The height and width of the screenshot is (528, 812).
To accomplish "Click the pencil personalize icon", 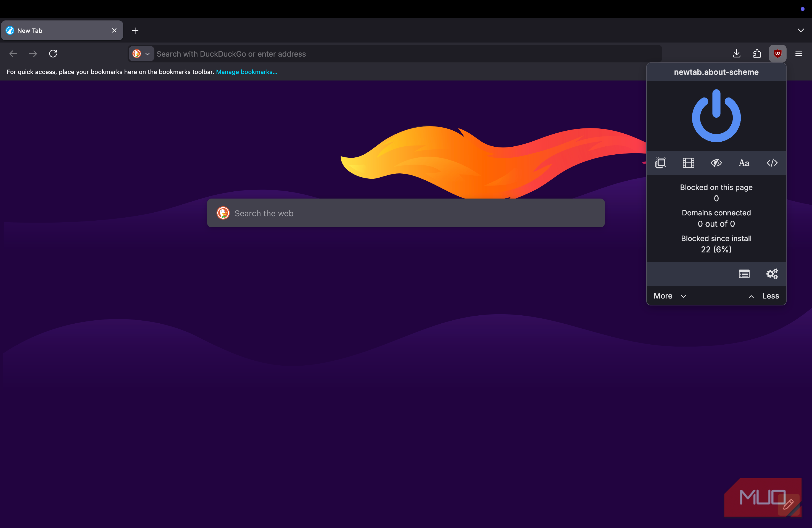I will 789,505.
